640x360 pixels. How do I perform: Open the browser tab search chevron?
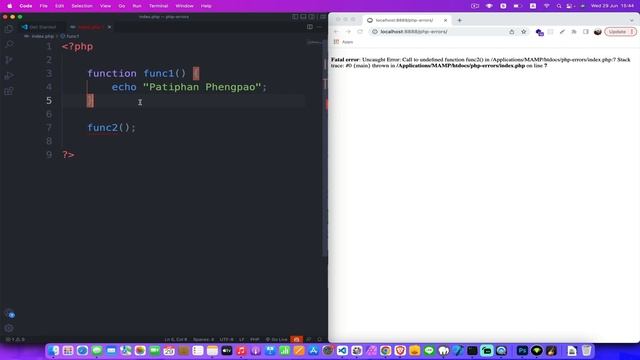point(632,20)
